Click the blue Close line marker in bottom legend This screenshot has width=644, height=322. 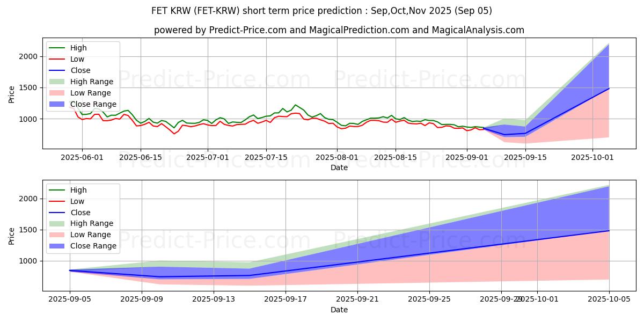57,213
